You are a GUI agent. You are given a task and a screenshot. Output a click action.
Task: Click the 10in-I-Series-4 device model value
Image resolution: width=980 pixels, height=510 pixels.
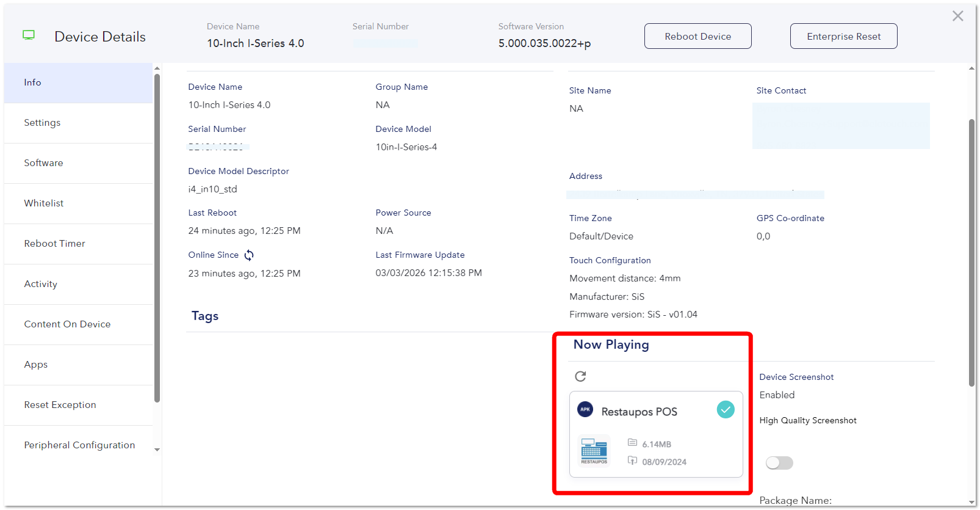coord(406,147)
